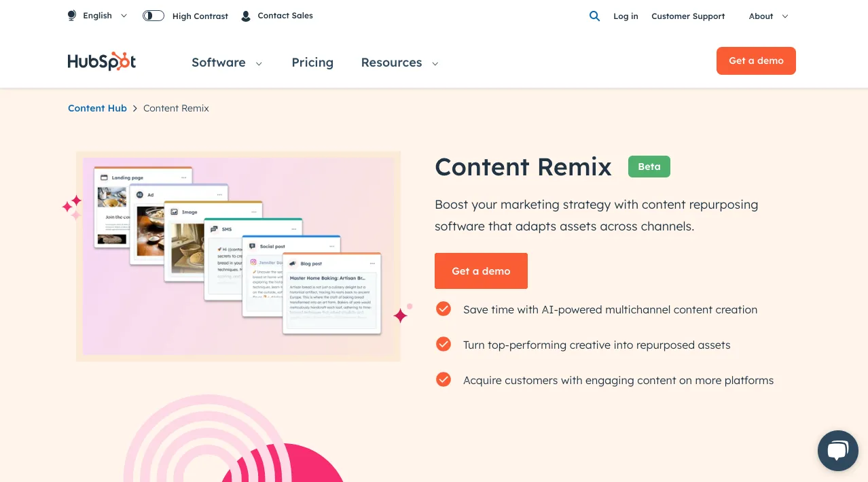The image size is (868, 482).
Task: Click the Log in link
Action: pos(626,16)
